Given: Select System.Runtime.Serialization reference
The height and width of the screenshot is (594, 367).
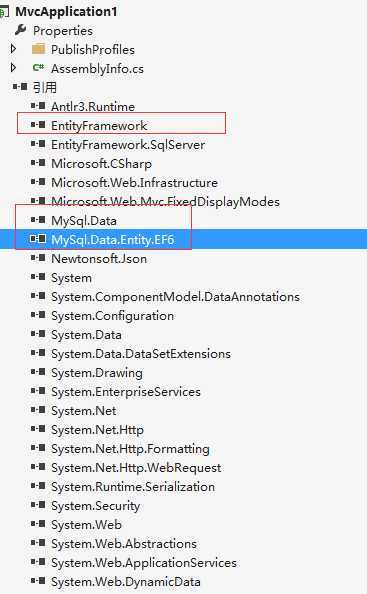Looking at the screenshot, I should pyautogui.click(x=133, y=487).
